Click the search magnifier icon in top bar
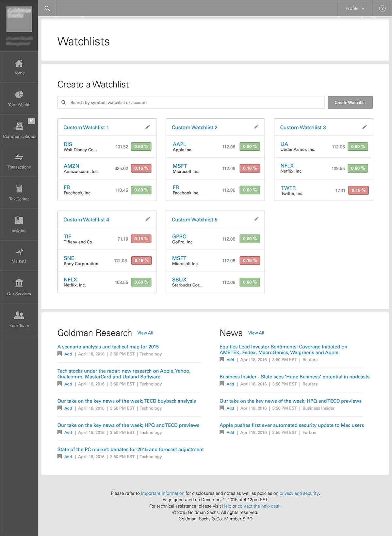 click(x=47, y=8)
